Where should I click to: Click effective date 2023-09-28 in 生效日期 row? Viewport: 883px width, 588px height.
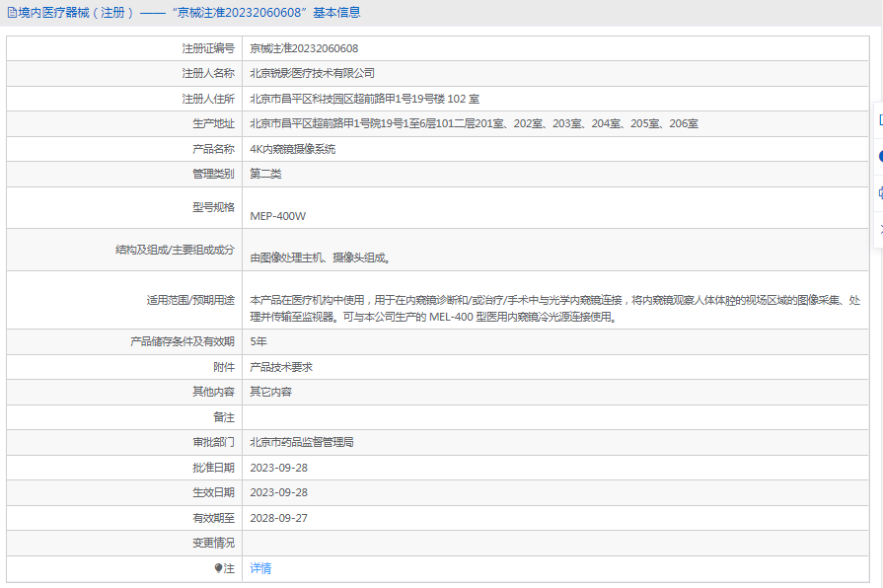279,492
